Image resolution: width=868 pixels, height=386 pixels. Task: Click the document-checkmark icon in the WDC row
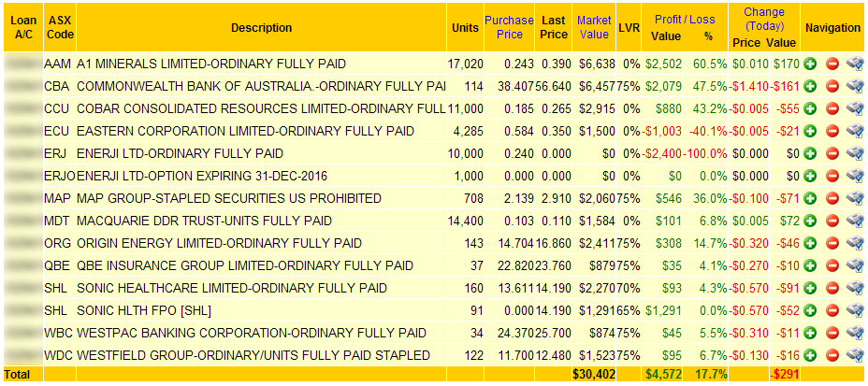tap(855, 355)
